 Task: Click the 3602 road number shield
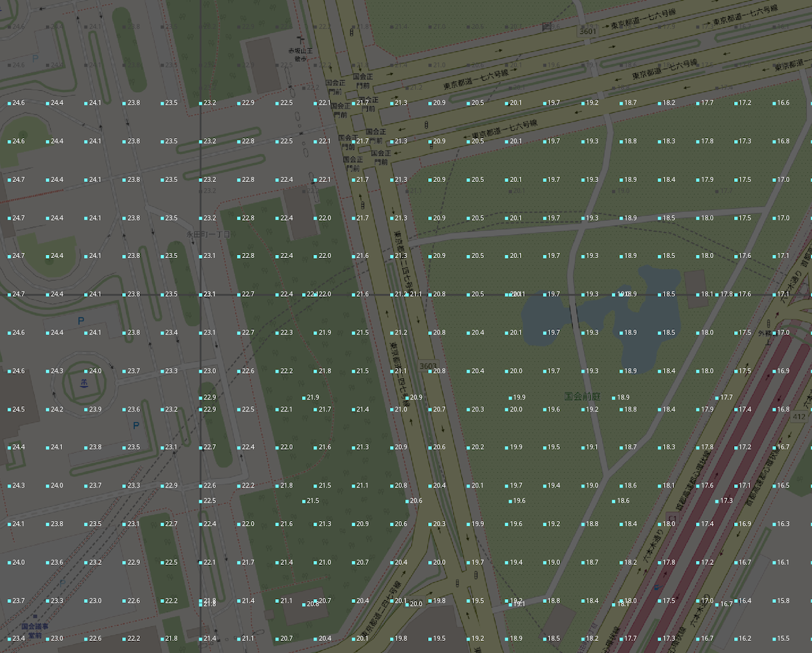pyautogui.click(x=428, y=366)
